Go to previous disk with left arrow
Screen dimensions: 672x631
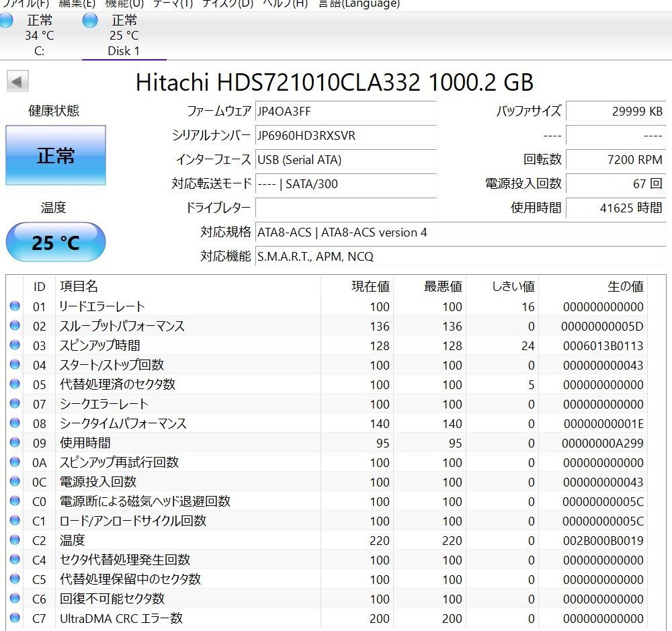pyautogui.click(x=17, y=81)
